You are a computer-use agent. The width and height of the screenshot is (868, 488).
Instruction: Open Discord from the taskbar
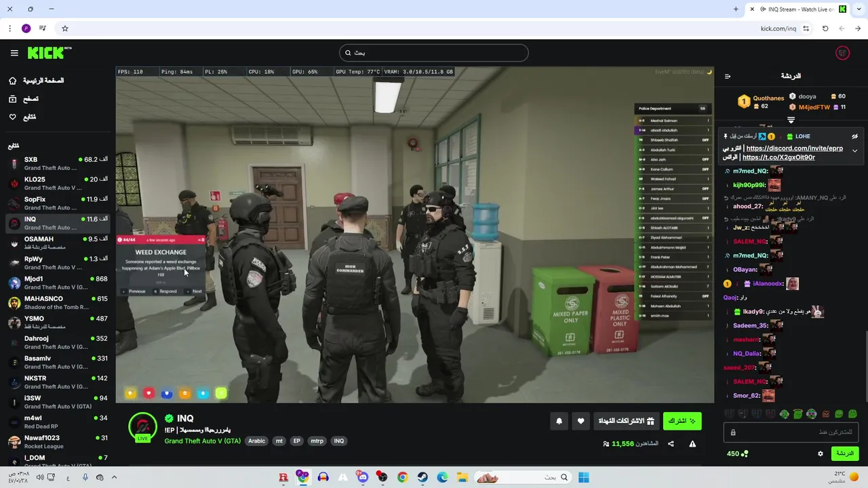[x=363, y=477]
